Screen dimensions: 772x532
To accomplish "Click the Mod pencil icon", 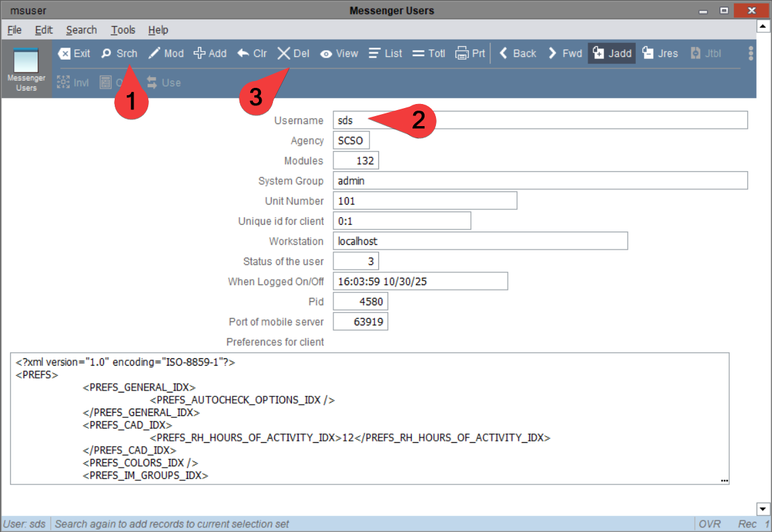I will pyautogui.click(x=154, y=53).
